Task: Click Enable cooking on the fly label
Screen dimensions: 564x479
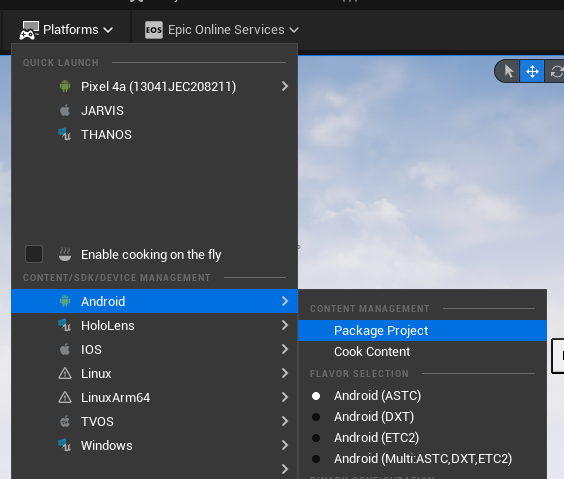Action: (151, 255)
